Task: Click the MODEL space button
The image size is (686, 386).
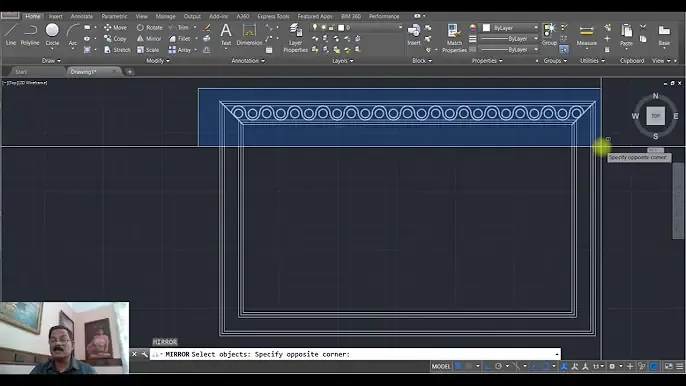Action: click(441, 366)
